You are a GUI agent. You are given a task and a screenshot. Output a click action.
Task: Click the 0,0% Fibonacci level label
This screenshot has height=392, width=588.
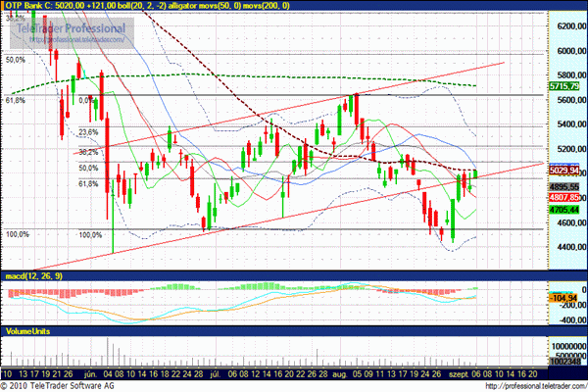pyautogui.click(x=88, y=99)
